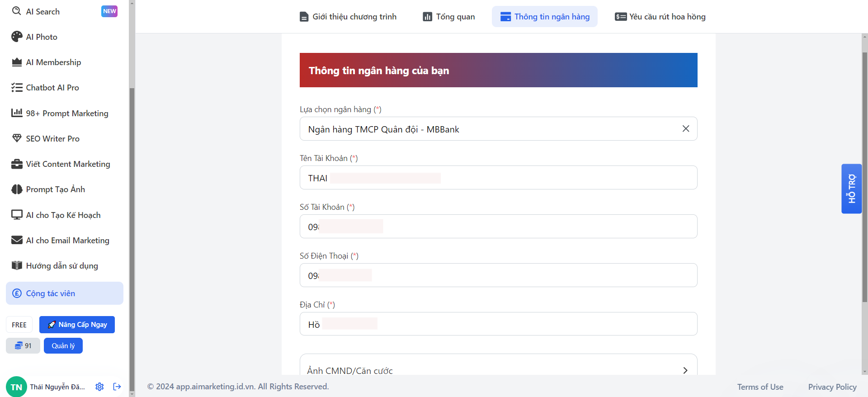Open Hướng dẫn sử dụng book icon
The image size is (868, 397).
pyautogui.click(x=17, y=265)
